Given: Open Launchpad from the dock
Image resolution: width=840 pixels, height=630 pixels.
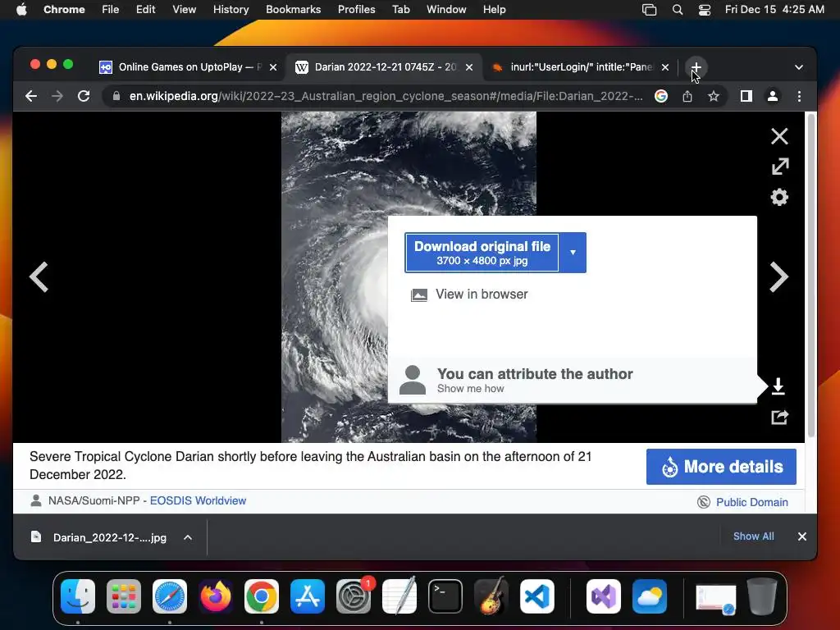Looking at the screenshot, I should point(124,596).
